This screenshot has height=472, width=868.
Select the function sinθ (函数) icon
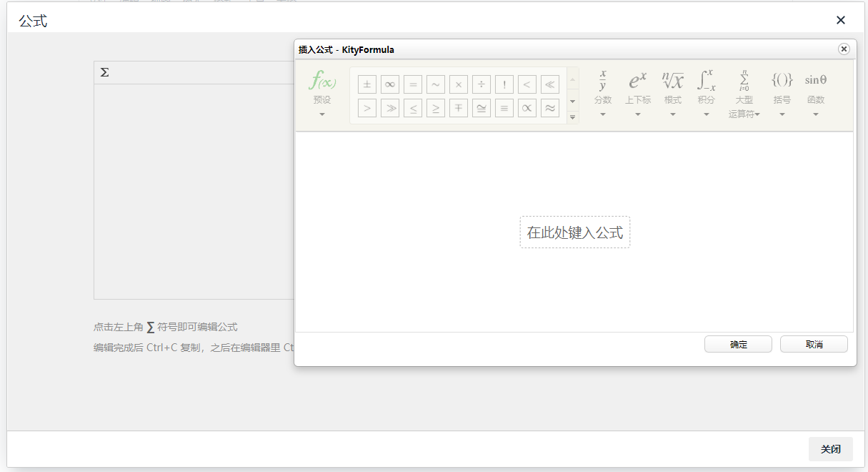click(815, 80)
